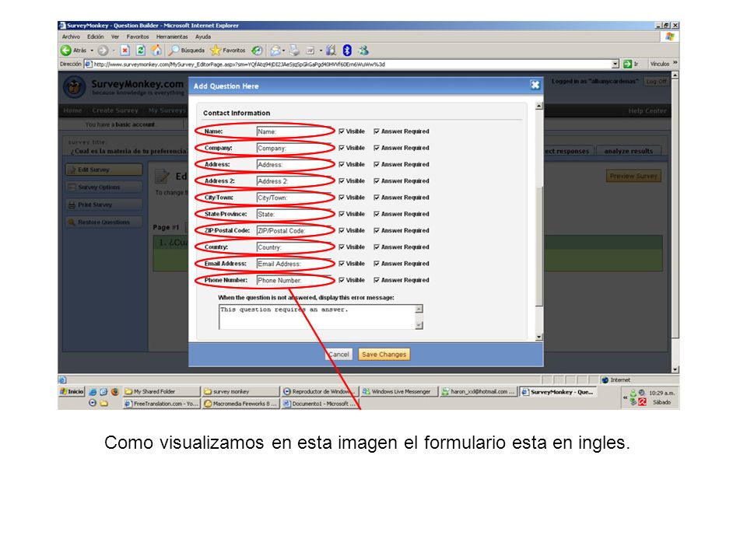747x560 pixels.
Task: Click the Edit with Word toolbar icon
Action: coord(310,50)
